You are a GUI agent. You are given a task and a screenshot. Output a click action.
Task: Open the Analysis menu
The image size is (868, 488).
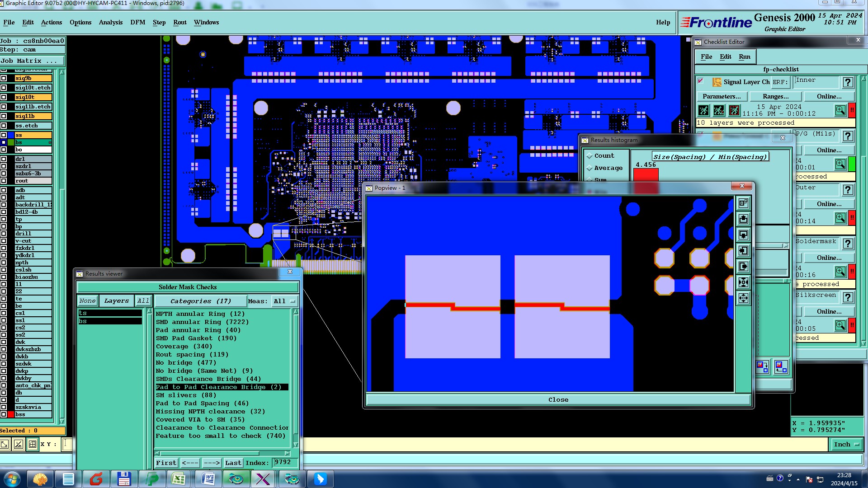pos(110,22)
